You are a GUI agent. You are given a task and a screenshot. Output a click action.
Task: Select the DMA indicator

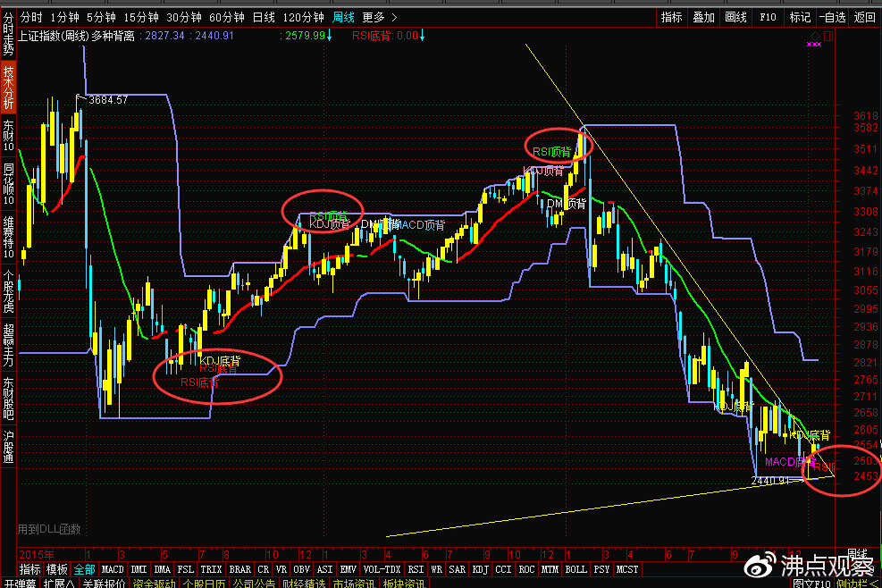[x=162, y=569]
